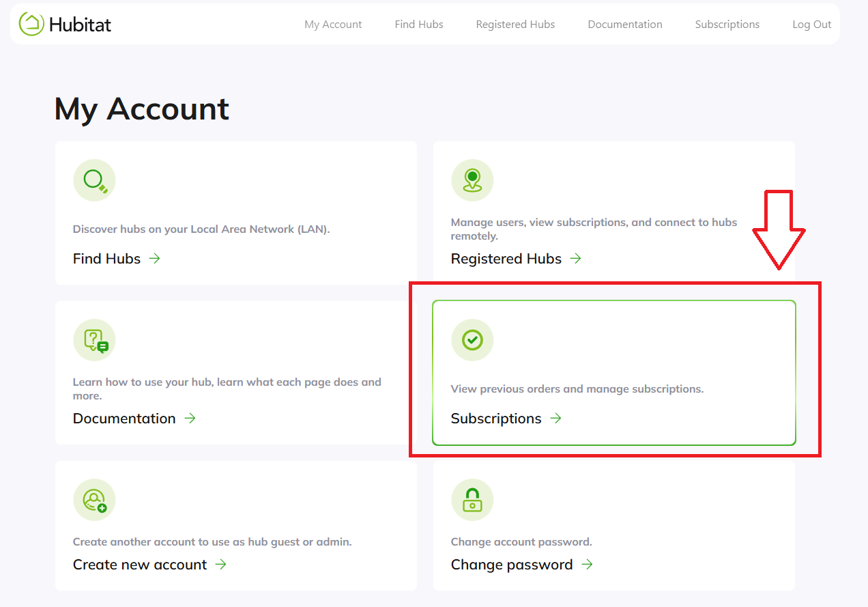Viewport: 868px width, 607px height.
Task: Click the arrow next to Find Hubs
Action: click(x=155, y=259)
